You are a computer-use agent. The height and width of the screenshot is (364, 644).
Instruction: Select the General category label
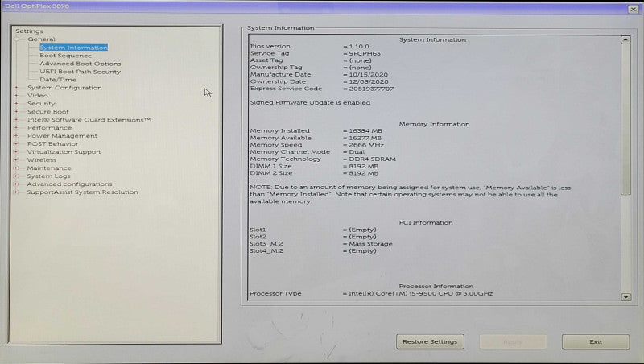tap(41, 39)
